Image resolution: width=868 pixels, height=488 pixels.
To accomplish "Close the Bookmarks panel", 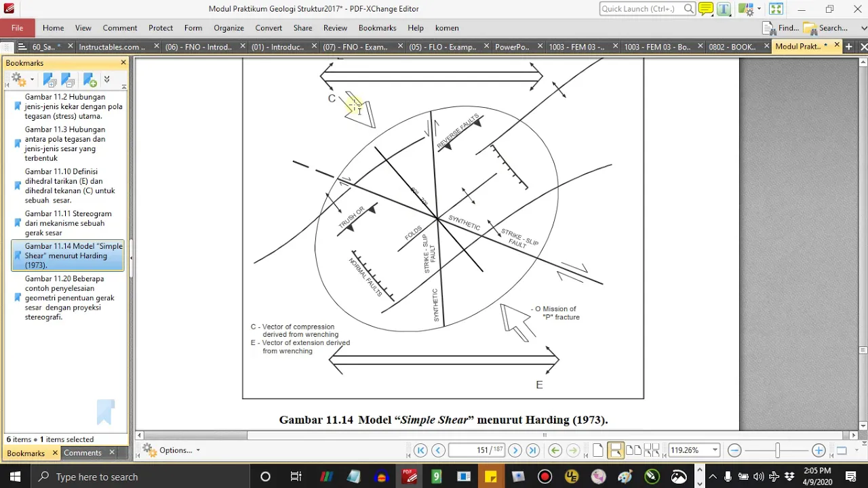I will pyautogui.click(x=123, y=62).
